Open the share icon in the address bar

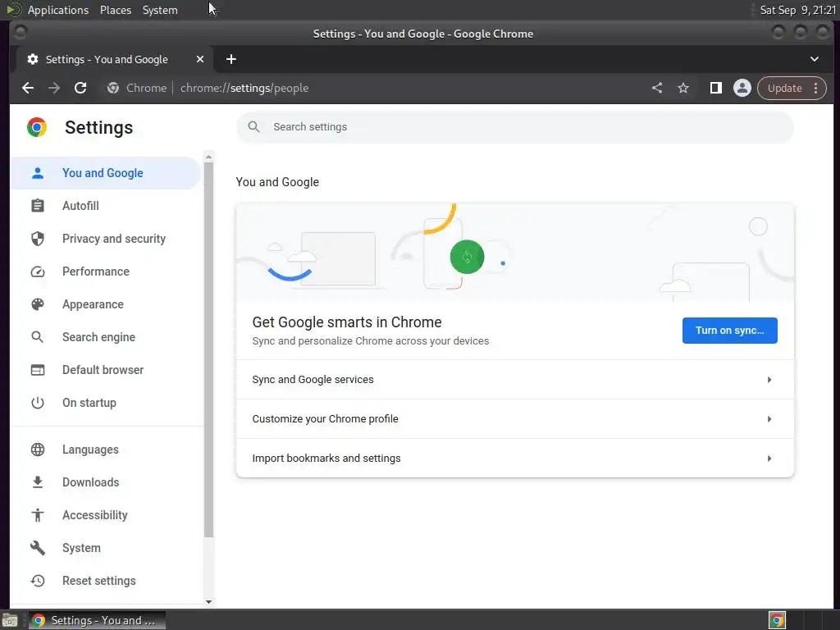(657, 88)
